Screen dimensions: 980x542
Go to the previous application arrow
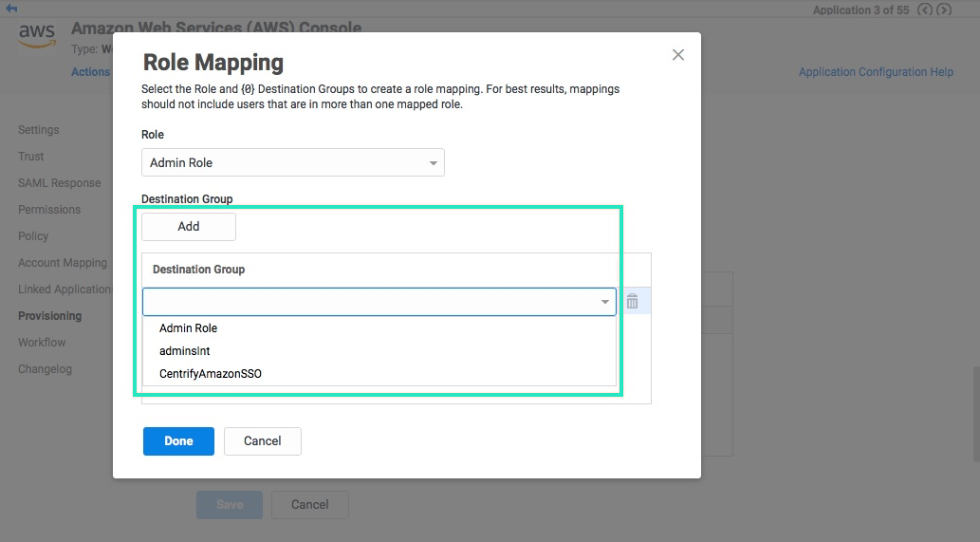coord(924,10)
